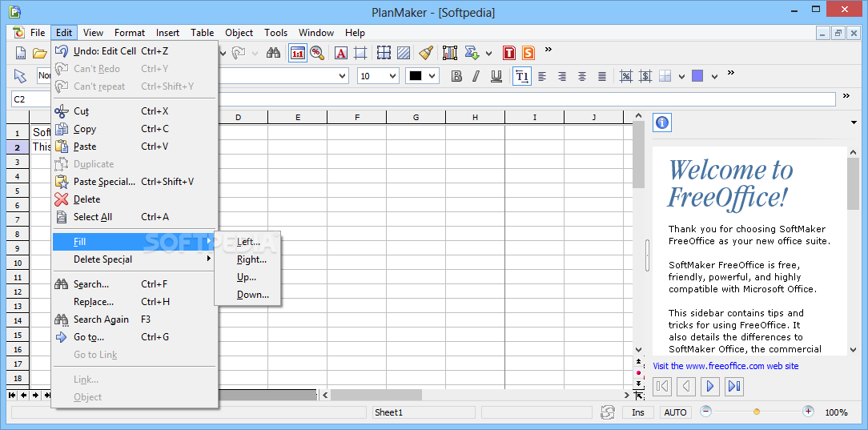Screen dimensions: 868x430
Task: Click the binoculars Search icon in the toolbar
Action: pyautogui.click(x=274, y=53)
